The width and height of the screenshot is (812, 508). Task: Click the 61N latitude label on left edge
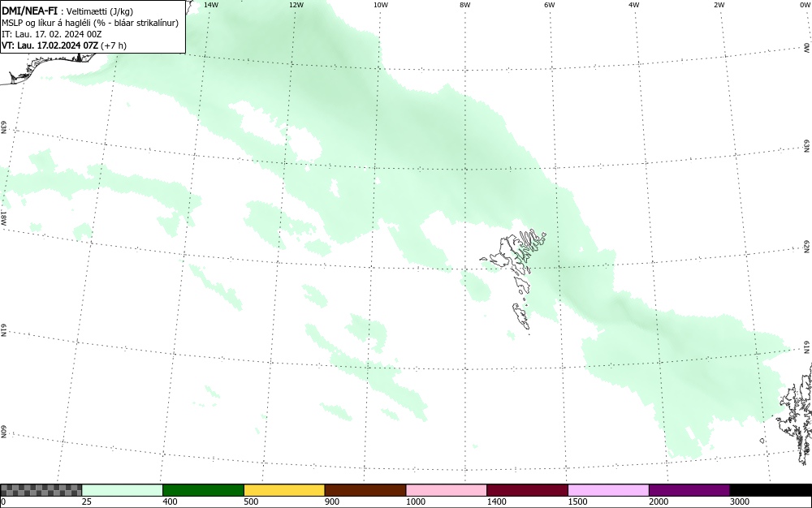click(3, 330)
